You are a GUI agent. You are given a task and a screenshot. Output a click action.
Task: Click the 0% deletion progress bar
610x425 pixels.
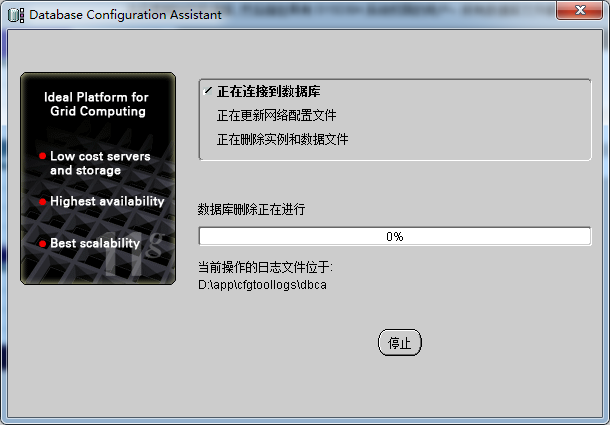pos(395,236)
